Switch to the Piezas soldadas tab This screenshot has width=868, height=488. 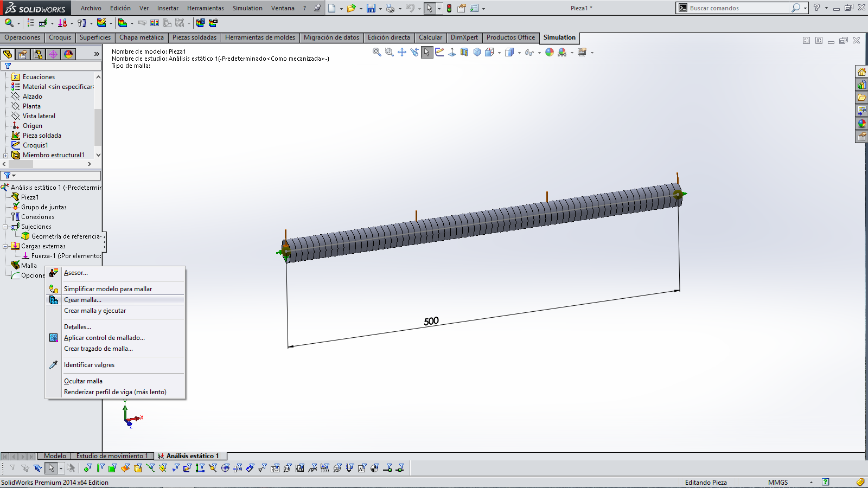194,37
